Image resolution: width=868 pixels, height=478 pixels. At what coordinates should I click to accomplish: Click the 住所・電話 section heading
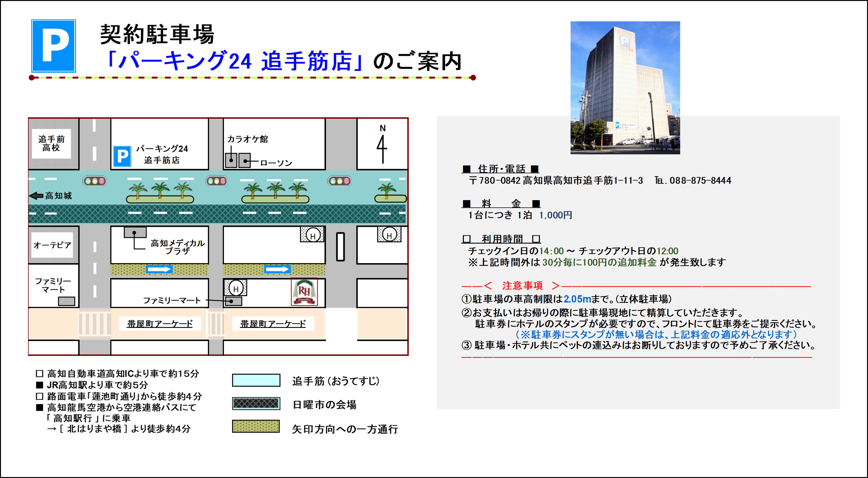click(500, 169)
